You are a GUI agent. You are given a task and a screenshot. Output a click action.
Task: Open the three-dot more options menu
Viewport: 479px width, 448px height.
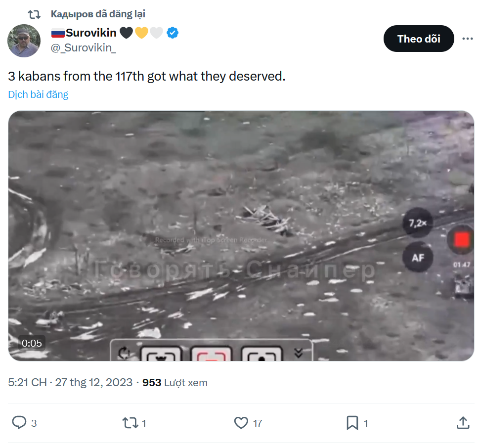[x=467, y=39]
